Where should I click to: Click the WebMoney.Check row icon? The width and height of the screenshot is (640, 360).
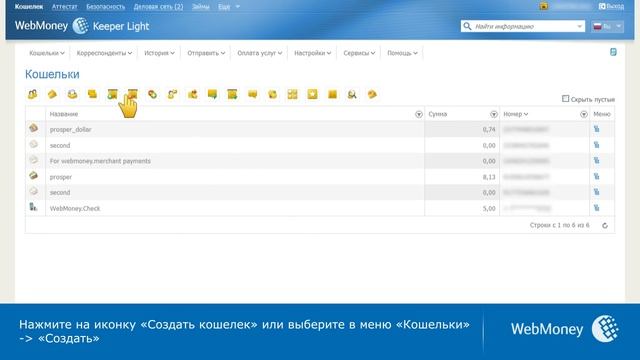pyautogui.click(x=33, y=207)
